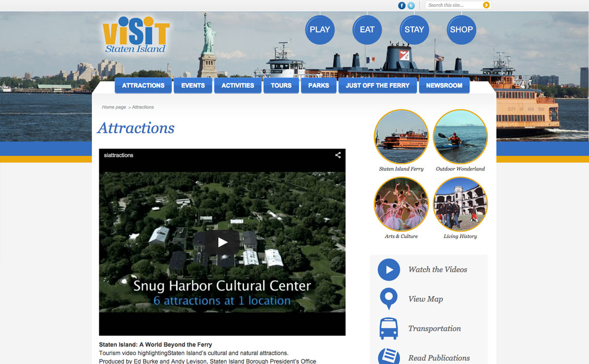The image size is (589, 364).
Task: Open the Twitter icon link
Action: (x=411, y=5)
